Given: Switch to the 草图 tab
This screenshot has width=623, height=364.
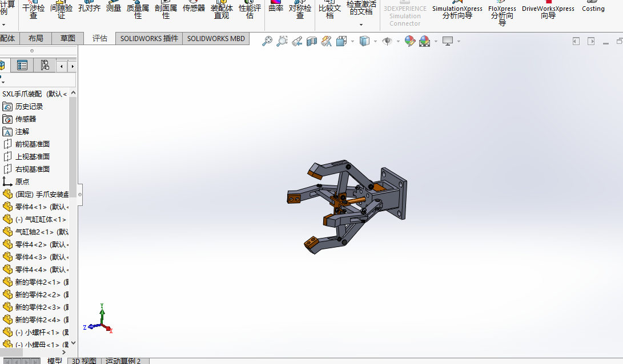Looking at the screenshot, I should coord(68,38).
